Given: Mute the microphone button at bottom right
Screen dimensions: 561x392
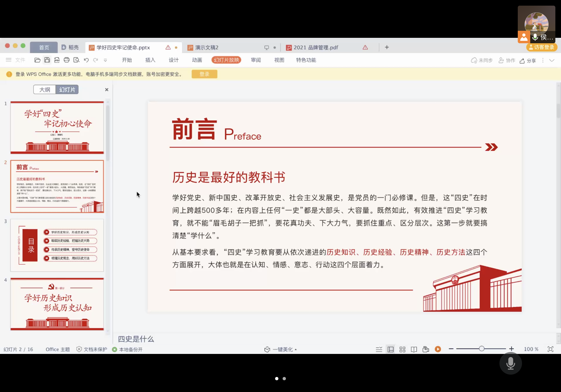Looking at the screenshot, I should [x=510, y=363].
